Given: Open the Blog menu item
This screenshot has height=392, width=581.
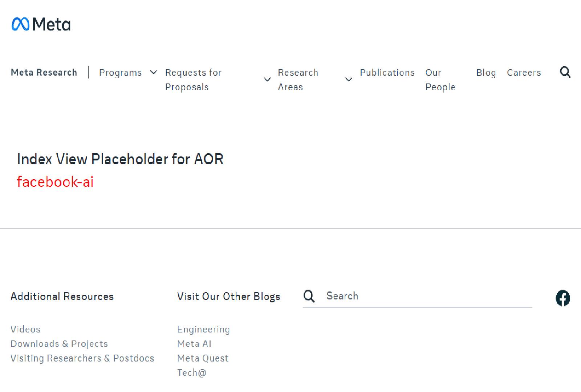Looking at the screenshot, I should pos(486,73).
